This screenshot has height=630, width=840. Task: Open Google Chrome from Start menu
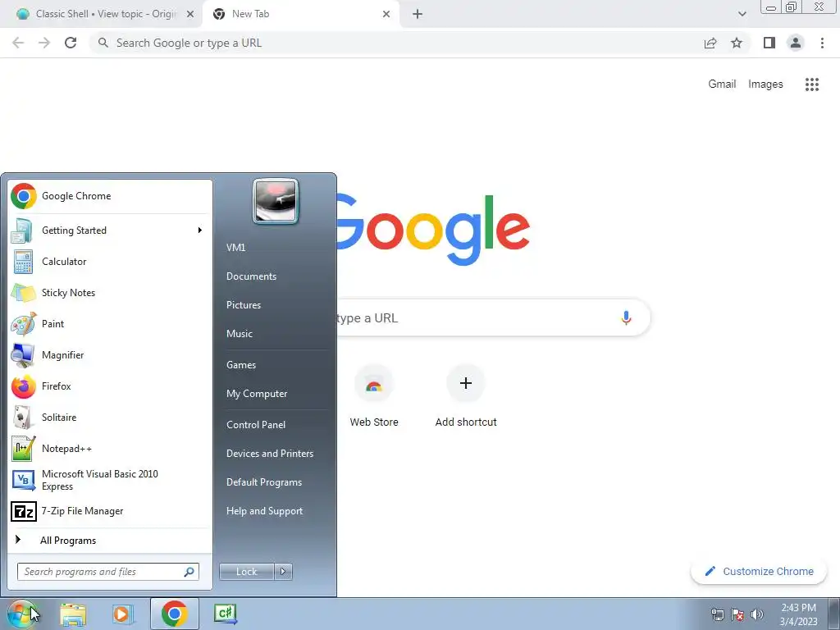(110, 196)
